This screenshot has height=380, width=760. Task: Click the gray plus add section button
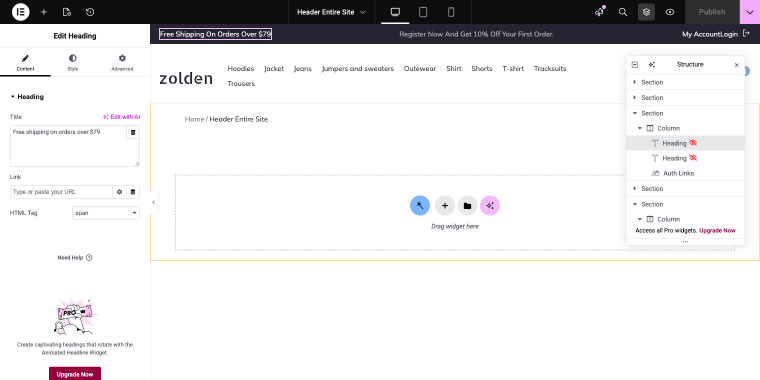[x=444, y=206]
